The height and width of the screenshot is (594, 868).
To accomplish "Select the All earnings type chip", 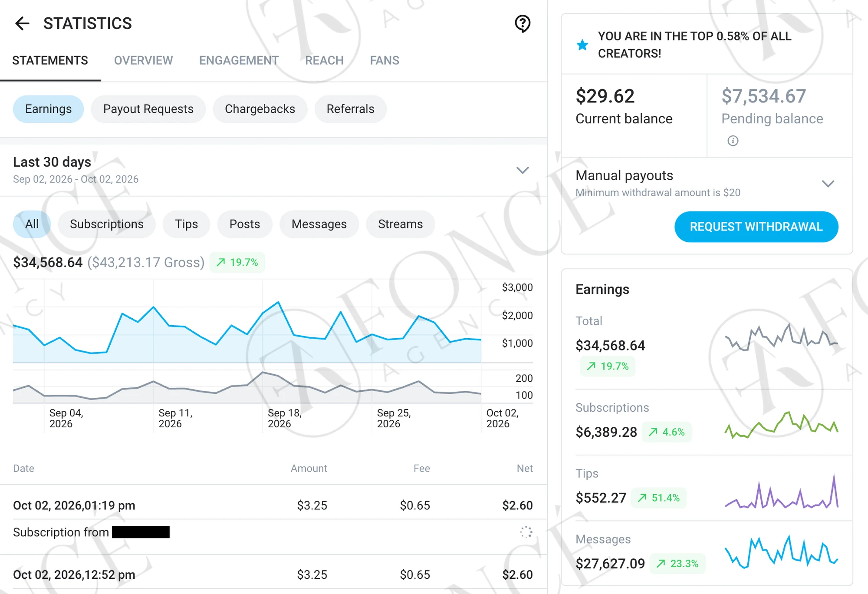I will pos(32,224).
